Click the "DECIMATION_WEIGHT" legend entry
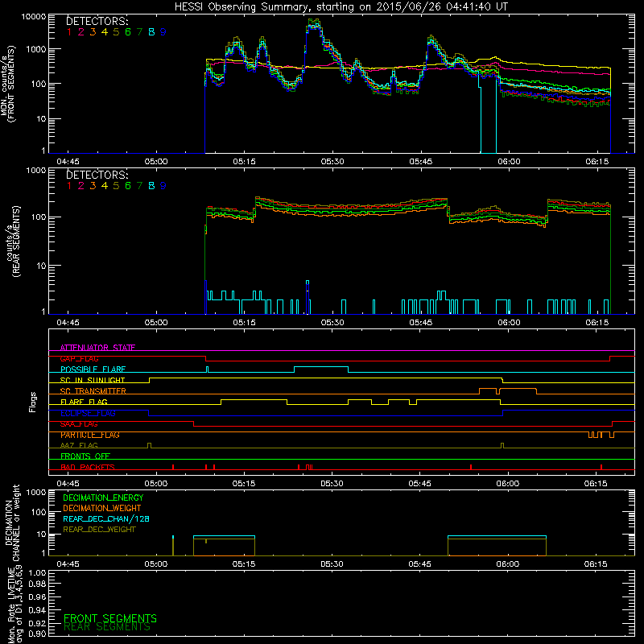This screenshot has width=644, height=644. [102, 508]
